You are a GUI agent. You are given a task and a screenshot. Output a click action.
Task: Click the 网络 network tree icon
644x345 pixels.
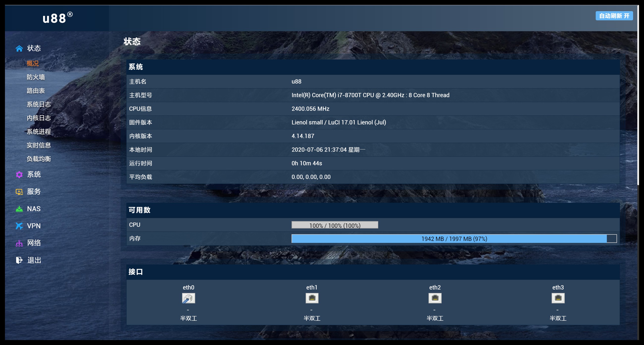click(19, 243)
